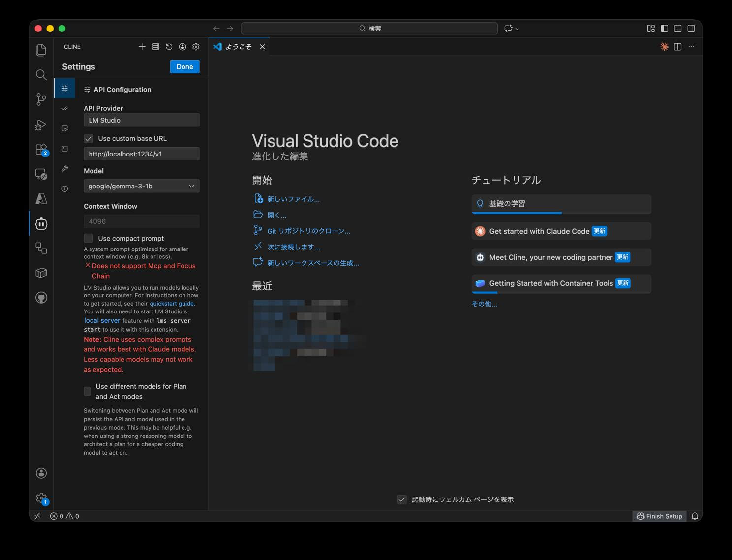Expand the google/gemma-3-1b model dropdown
This screenshot has height=560, width=732.
tap(141, 186)
